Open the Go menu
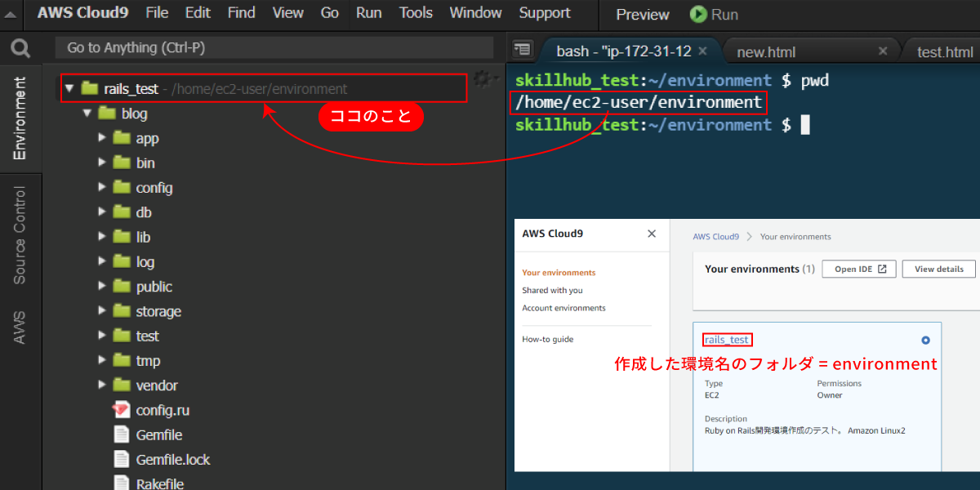This screenshot has height=490, width=980. [330, 13]
